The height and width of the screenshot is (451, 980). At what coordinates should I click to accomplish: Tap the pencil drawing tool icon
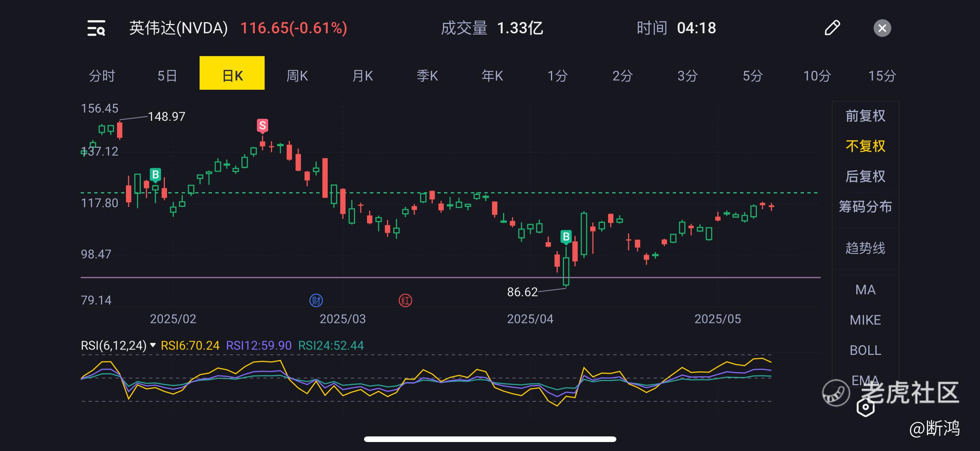coord(832,28)
